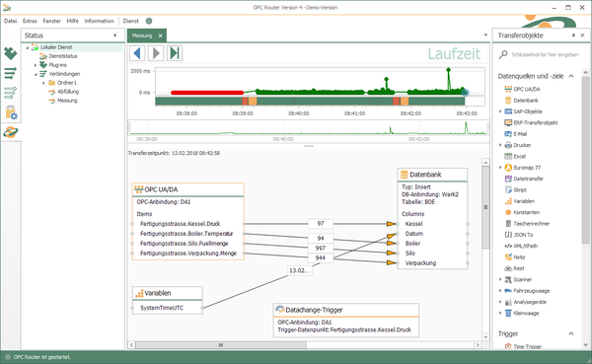Select the Skript transfer object

pos(520,190)
